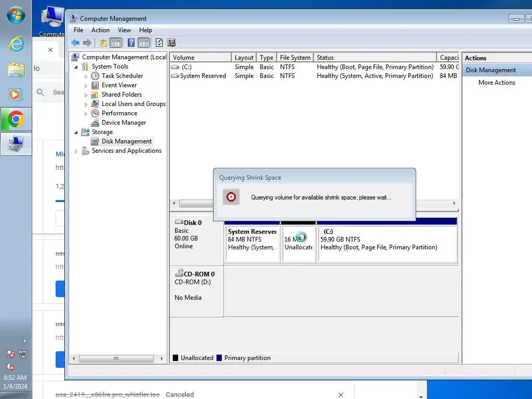Image resolution: width=532 pixels, height=399 pixels.
Task: Click the tree pane horizontal scrollbar thumb
Action: click(x=116, y=358)
